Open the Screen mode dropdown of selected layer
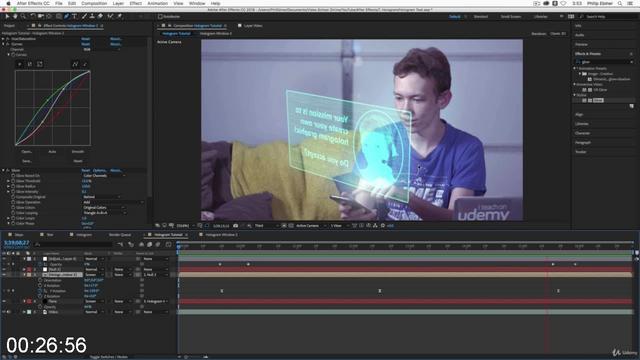Viewport: 640px width, 360px height. [94, 275]
